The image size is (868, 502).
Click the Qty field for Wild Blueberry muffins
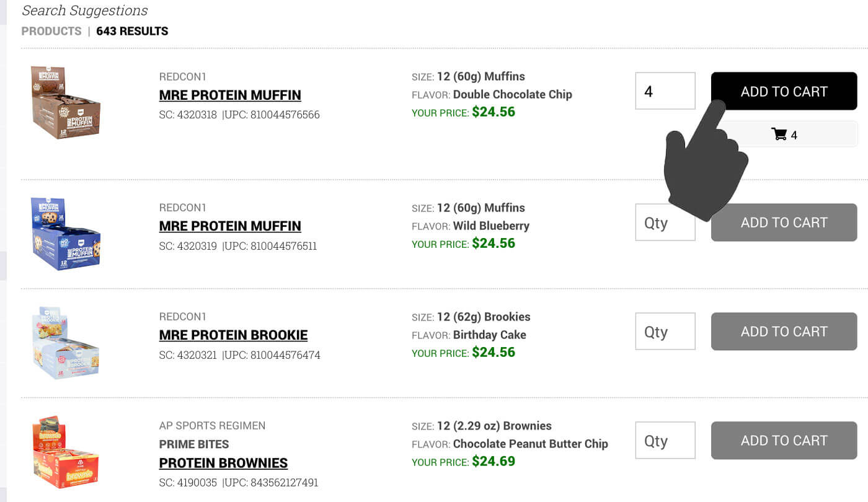(x=665, y=222)
